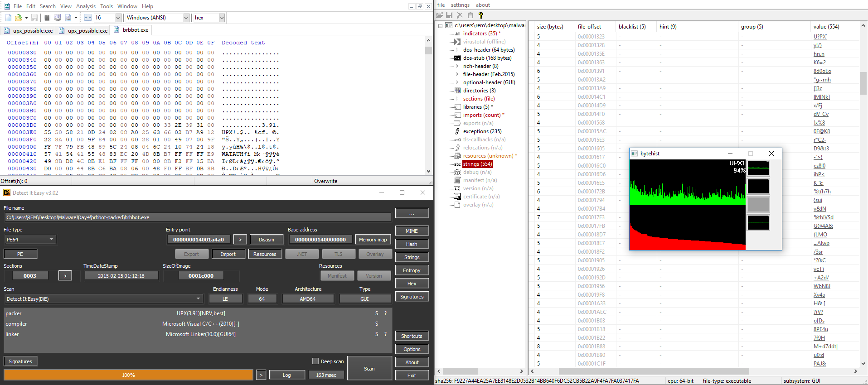Screen dimensions: 868x385
Task: Open the Search menu in HxD
Action: pos(48,6)
